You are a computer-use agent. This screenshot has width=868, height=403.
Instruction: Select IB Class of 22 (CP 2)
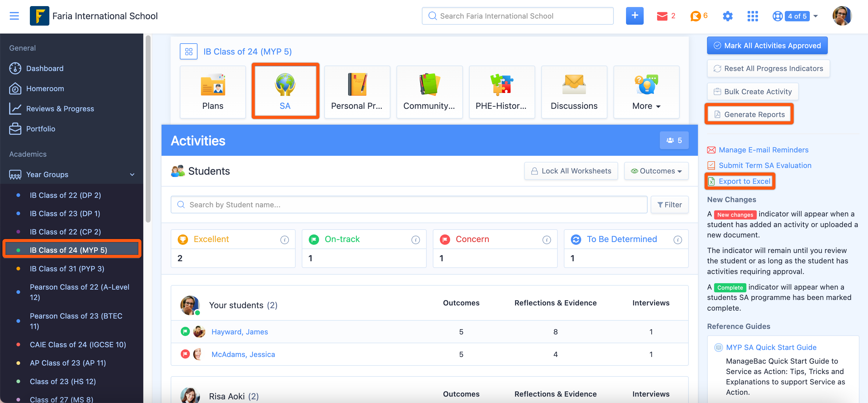pyautogui.click(x=65, y=232)
